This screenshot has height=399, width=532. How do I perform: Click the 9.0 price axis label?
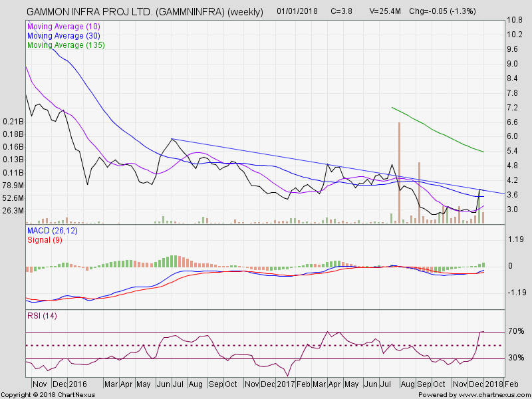(x=512, y=64)
